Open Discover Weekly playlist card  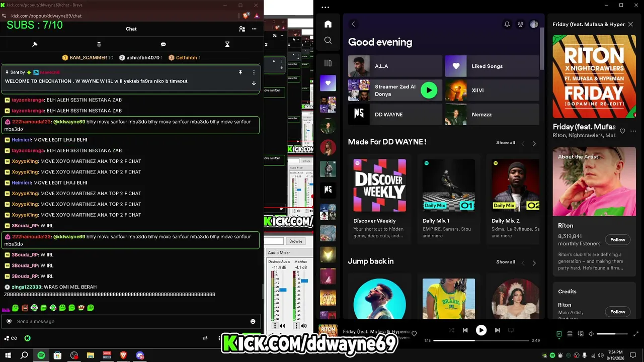pos(379,199)
